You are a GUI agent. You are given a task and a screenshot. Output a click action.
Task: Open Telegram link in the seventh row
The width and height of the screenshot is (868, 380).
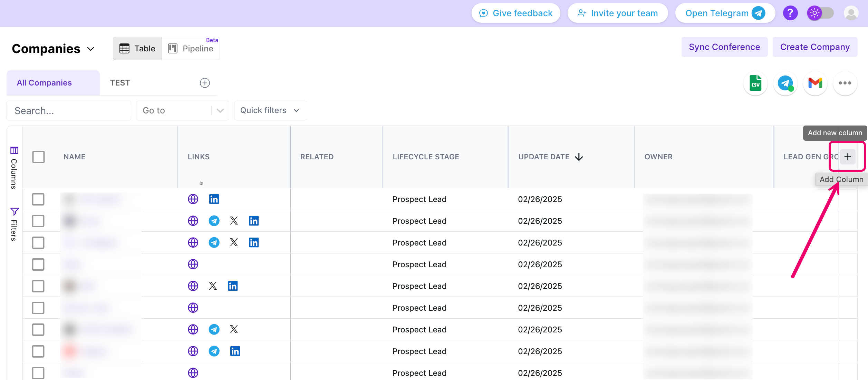tap(214, 329)
